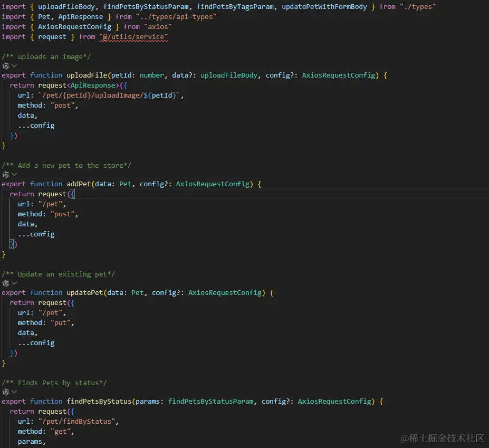The width and height of the screenshot is (489, 448).
Task: Click the uploadImage url template string
Action: click(109, 96)
